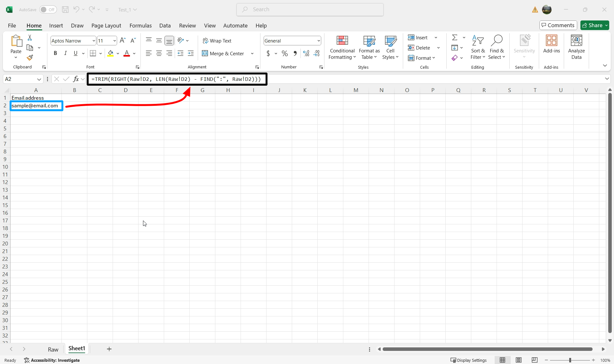Open the Name Box dropdown arrow
The height and width of the screenshot is (364, 614).
(x=39, y=79)
